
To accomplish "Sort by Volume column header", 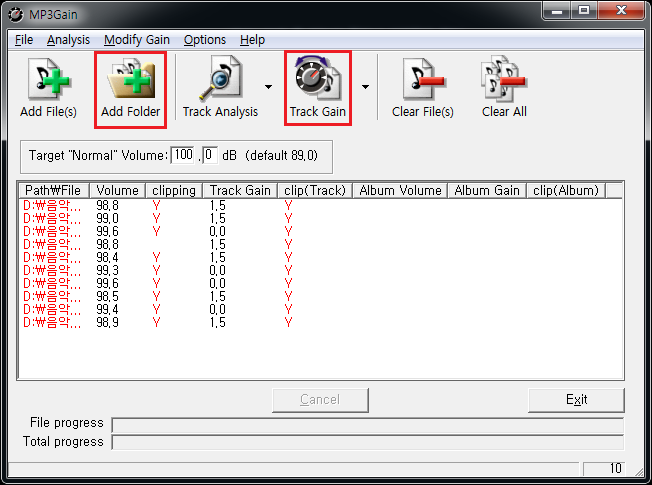I will tap(117, 191).
